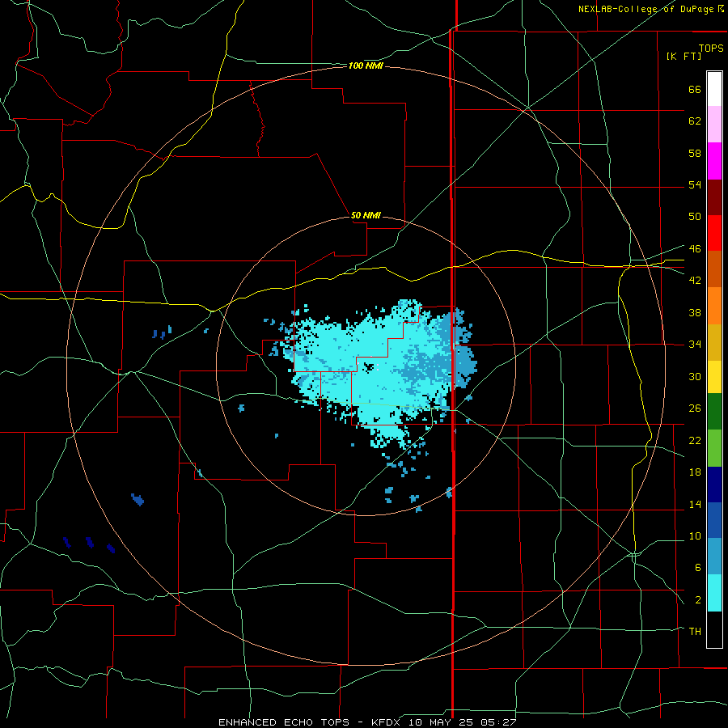Click the dark red maroon legend swatch
728x728 pixels.
pos(714,197)
